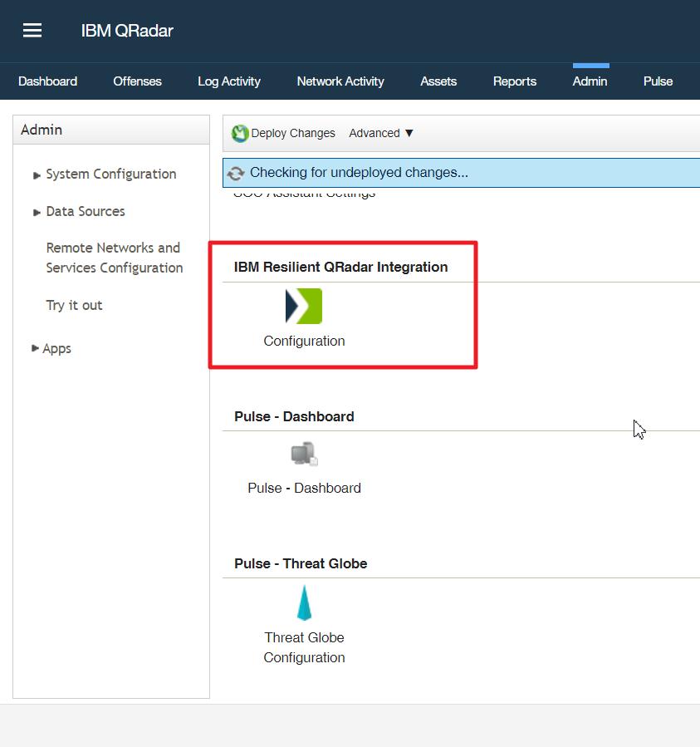Viewport: 700px width, 747px height.
Task: Switch to the Network Activity tab
Action: (x=340, y=81)
